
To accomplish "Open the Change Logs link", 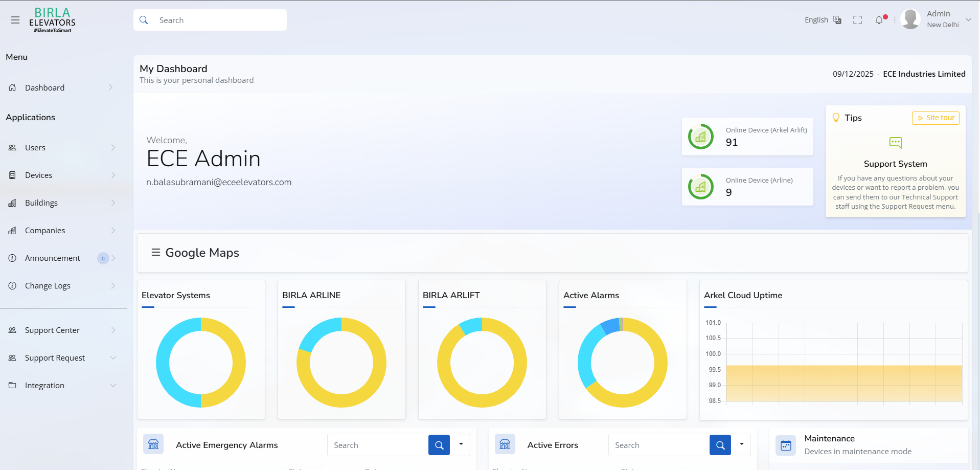I will (x=48, y=285).
